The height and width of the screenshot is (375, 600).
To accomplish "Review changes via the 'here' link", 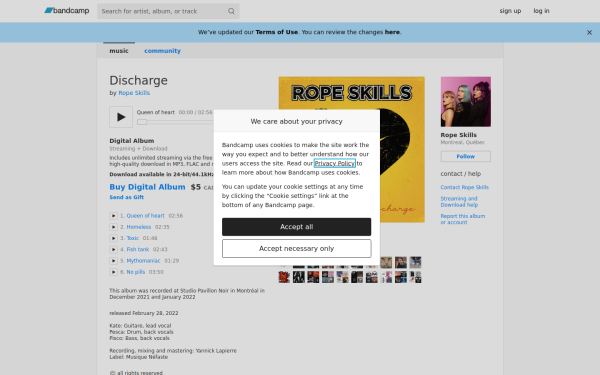I will click(392, 32).
